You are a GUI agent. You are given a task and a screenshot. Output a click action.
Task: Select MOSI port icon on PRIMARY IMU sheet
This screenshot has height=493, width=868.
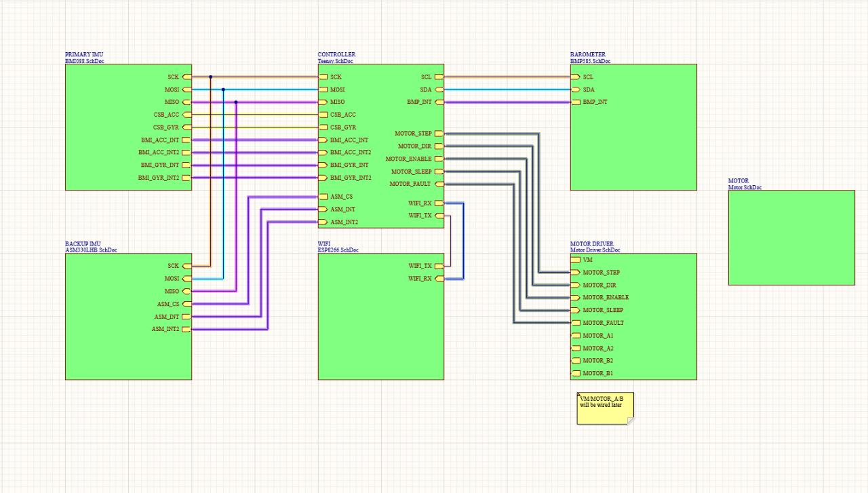click(x=186, y=90)
